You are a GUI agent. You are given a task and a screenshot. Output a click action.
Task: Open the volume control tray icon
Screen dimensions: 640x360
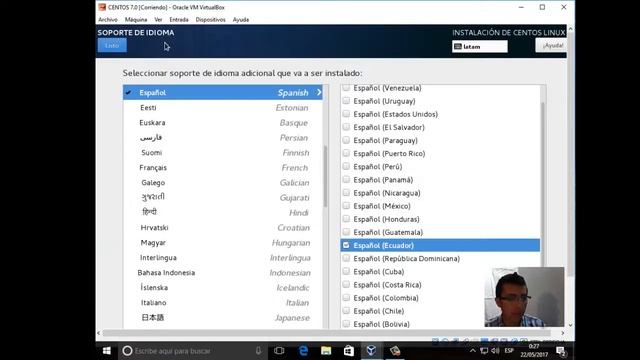coord(495,351)
